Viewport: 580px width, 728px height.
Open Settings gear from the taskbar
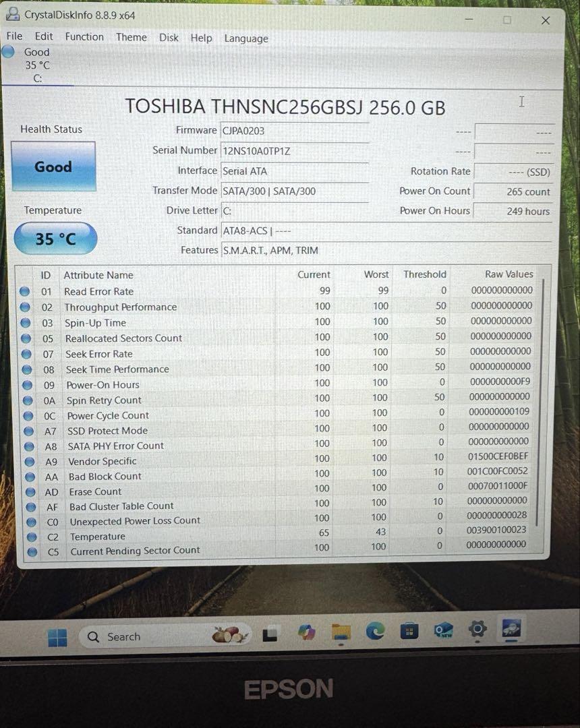click(477, 630)
